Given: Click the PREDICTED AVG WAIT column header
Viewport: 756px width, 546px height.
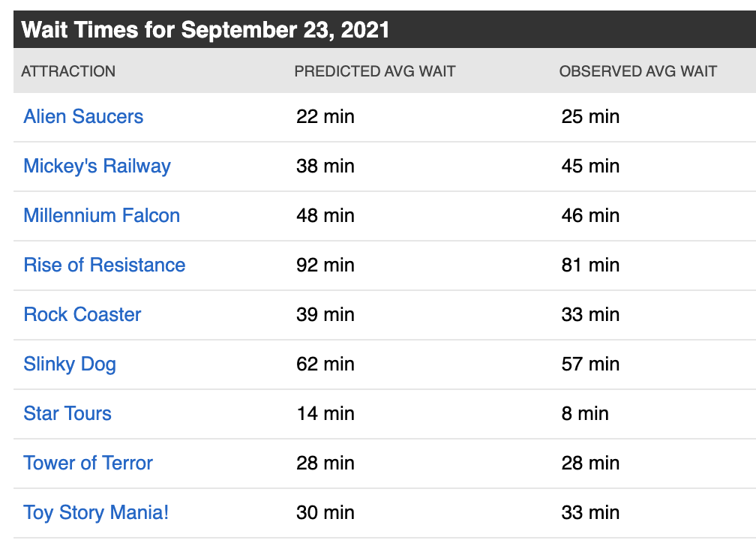Looking at the screenshot, I should click(375, 71).
